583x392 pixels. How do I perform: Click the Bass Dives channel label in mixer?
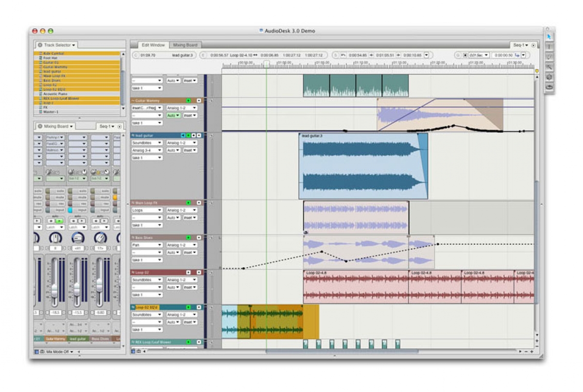pos(100,339)
